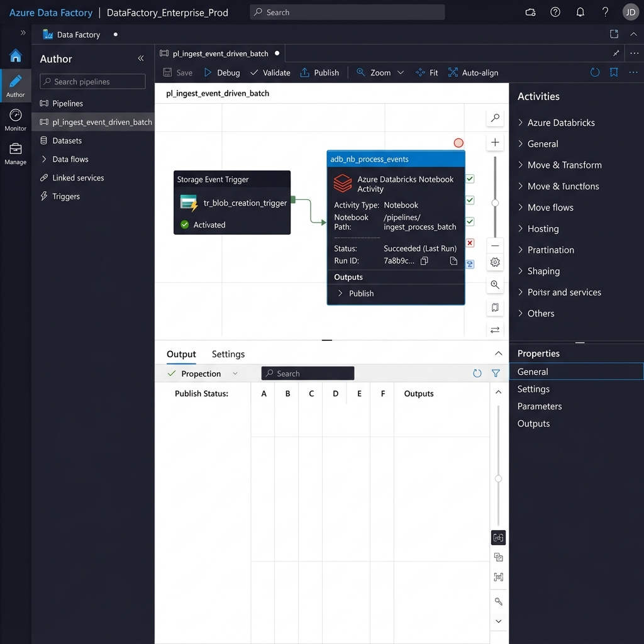The height and width of the screenshot is (644, 644).
Task: Collapse the Author panel
Action: (x=141, y=58)
